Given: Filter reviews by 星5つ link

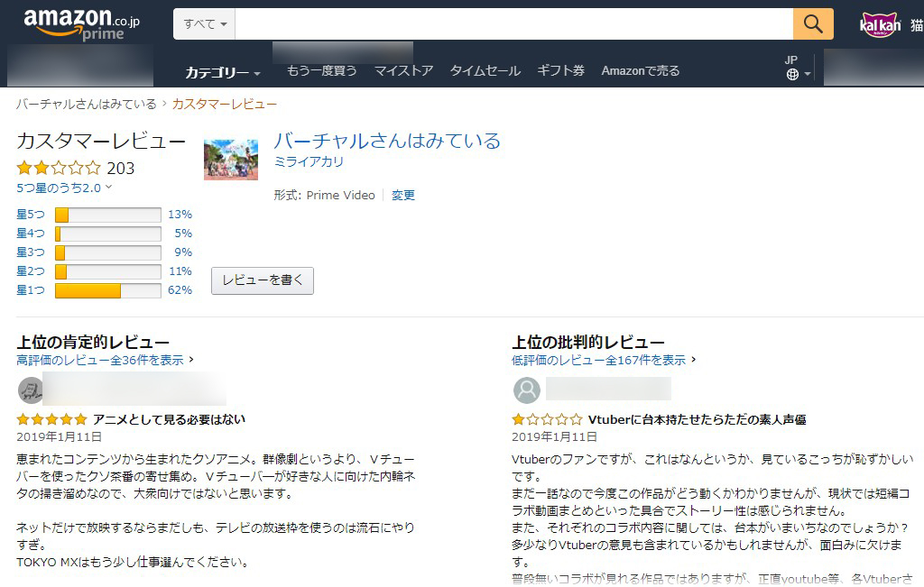Looking at the screenshot, I should [x=31, y=215].
